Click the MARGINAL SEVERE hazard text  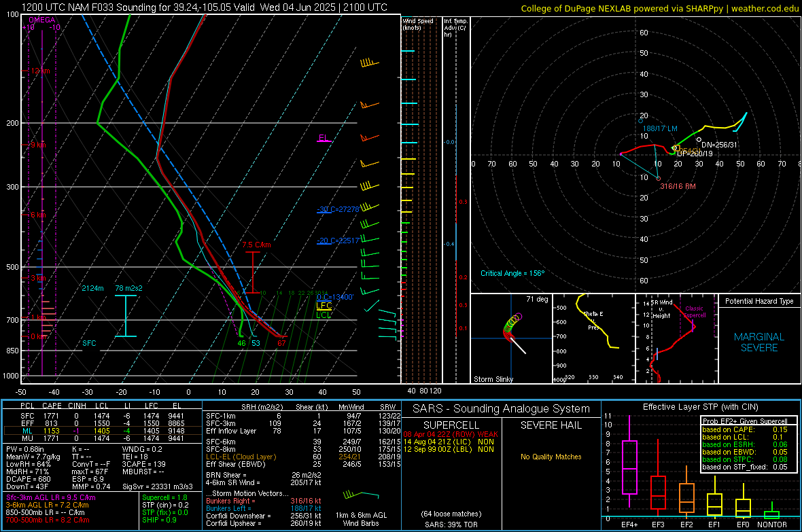pos(759,342)
